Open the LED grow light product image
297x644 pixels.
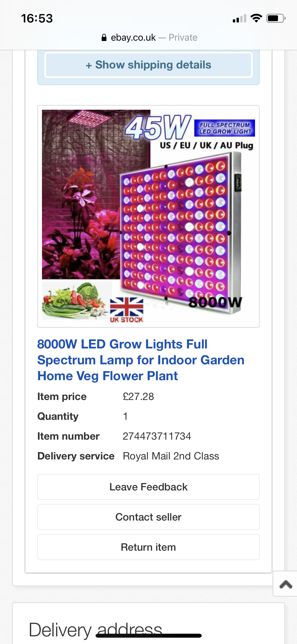tap(148, 216)
